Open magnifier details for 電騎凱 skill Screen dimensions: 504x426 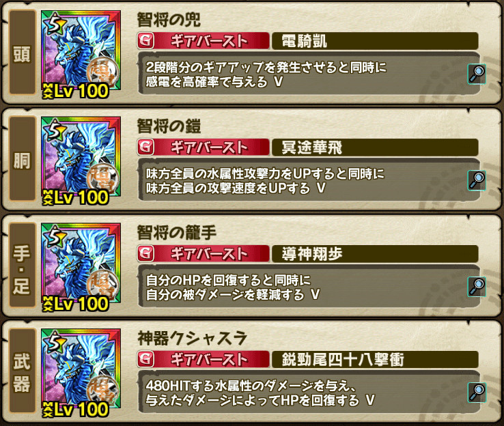(477, 74)
